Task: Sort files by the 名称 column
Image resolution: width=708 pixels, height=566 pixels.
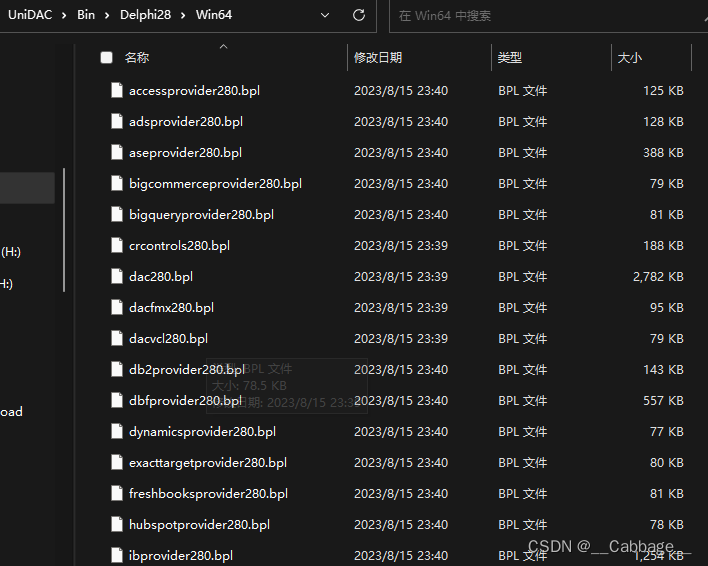Action: tap(137, 57)
